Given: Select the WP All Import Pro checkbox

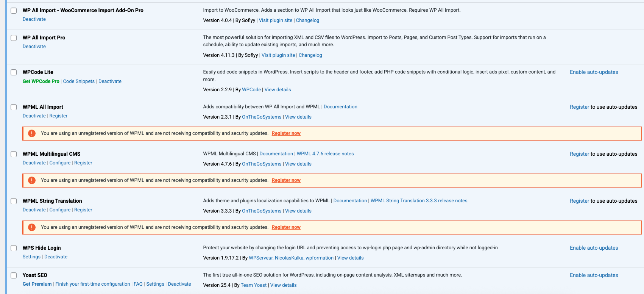Looking at the screenshot, I should (x=14, y=38).
